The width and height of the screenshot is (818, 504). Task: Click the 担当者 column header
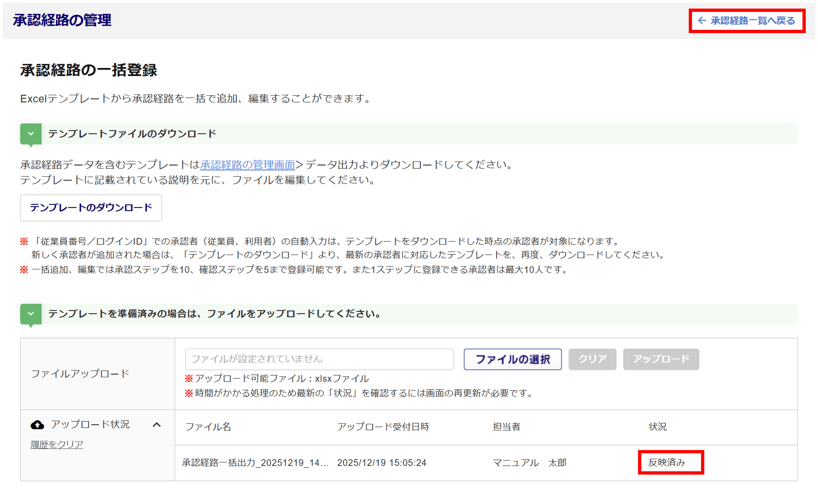tap(506, 427)
